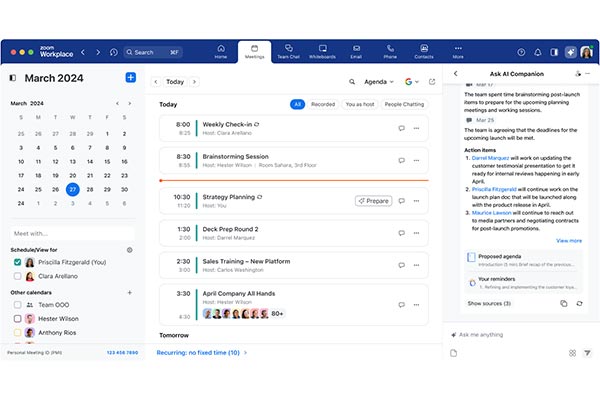Click the Ask me anything input field
Image resolution: width=600 pixels, height=400 pixels.
[510, 334]
